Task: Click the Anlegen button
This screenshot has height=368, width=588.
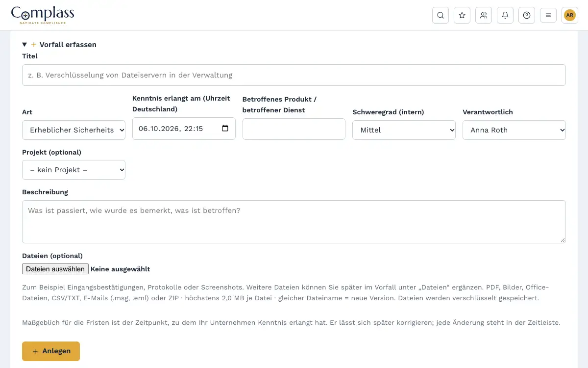Action: point(51,351)
